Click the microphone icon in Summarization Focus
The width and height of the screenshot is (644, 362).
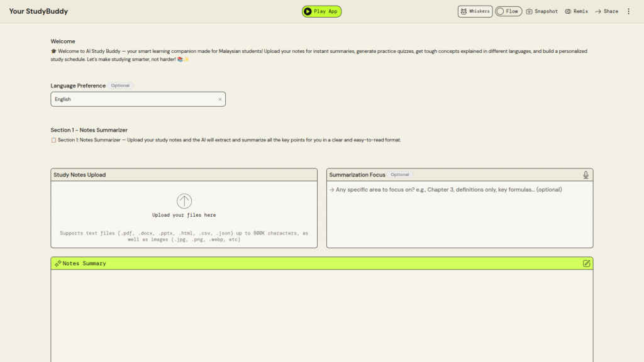click(x=586, y=175)
